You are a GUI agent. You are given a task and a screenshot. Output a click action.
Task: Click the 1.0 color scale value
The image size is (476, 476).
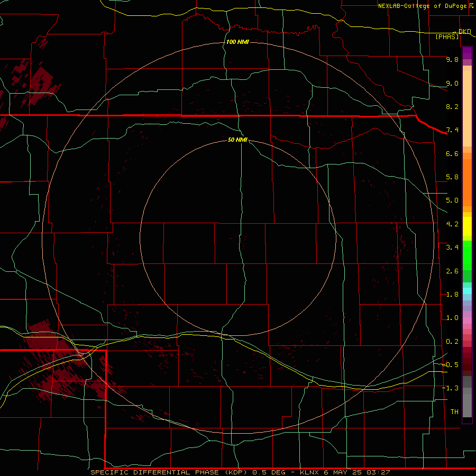tap(452, 318)
